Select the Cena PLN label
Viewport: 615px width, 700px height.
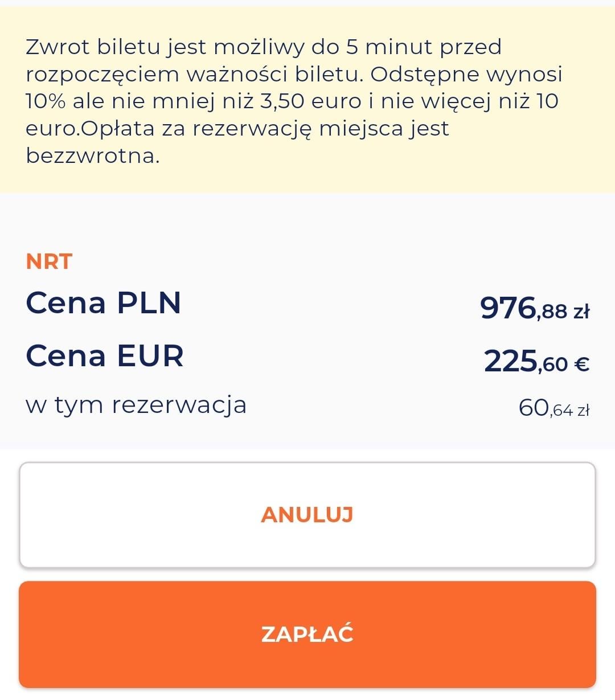point(103,302)
